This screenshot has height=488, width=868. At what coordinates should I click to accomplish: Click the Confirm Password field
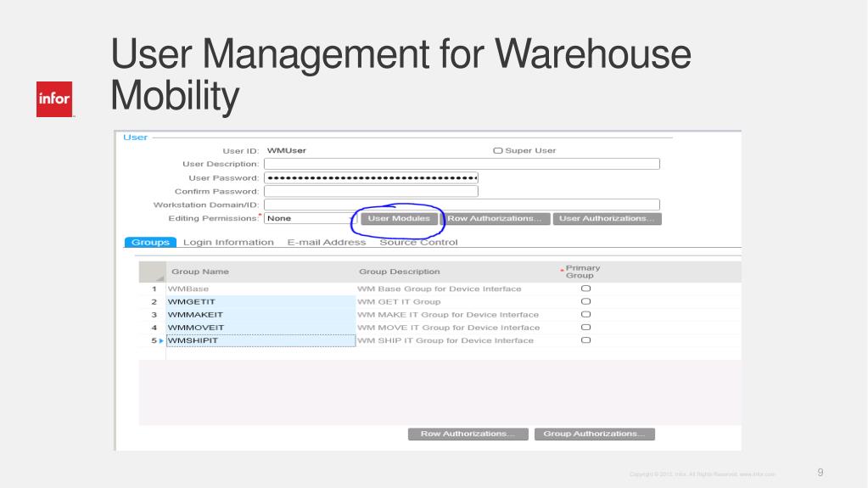[371, 191]
